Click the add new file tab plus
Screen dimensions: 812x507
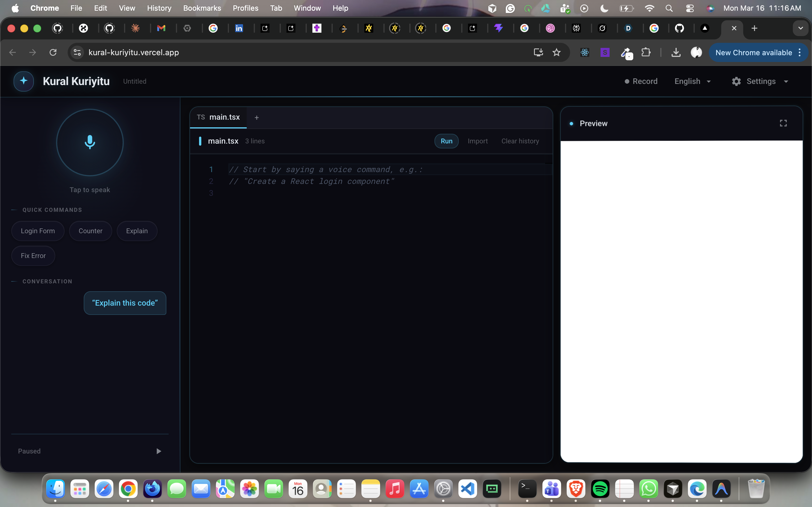257,117
